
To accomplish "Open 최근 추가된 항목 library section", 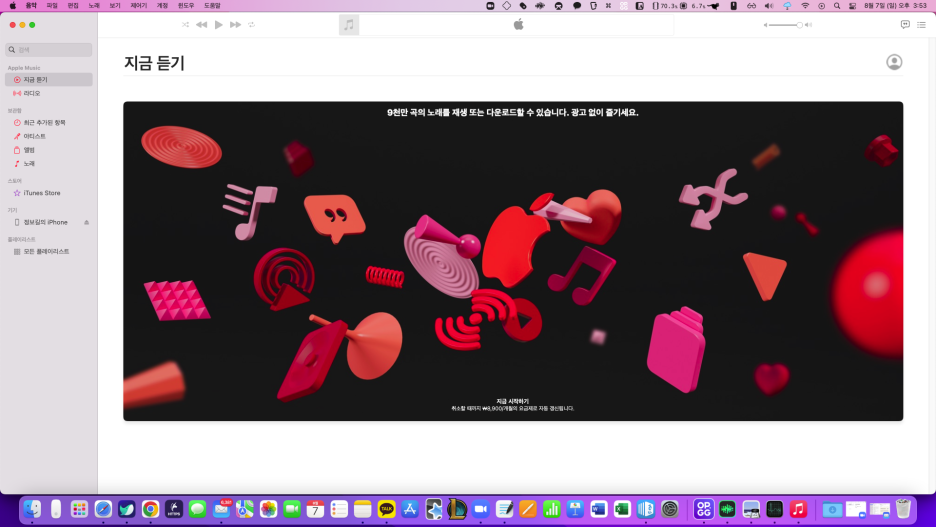I will 49,122.
